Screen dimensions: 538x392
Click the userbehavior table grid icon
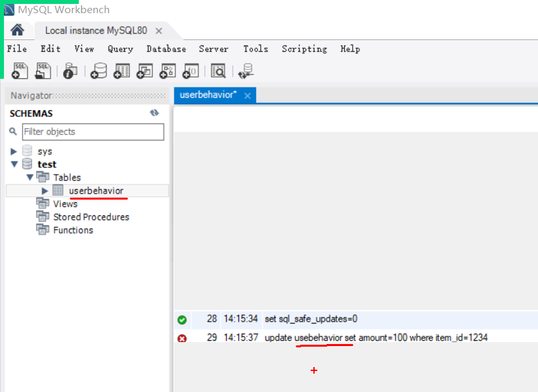tap(58, 190)
